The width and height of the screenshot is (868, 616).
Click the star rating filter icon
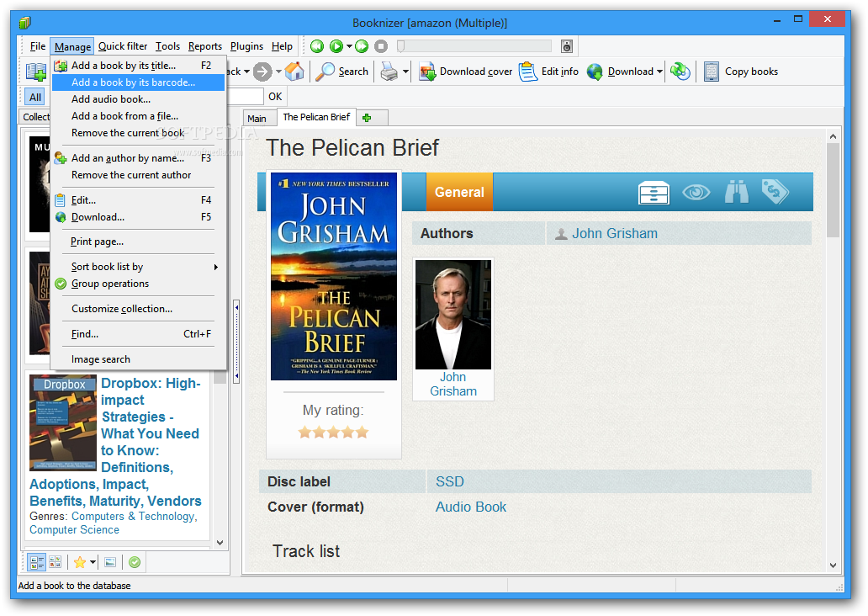pos(80,562)
